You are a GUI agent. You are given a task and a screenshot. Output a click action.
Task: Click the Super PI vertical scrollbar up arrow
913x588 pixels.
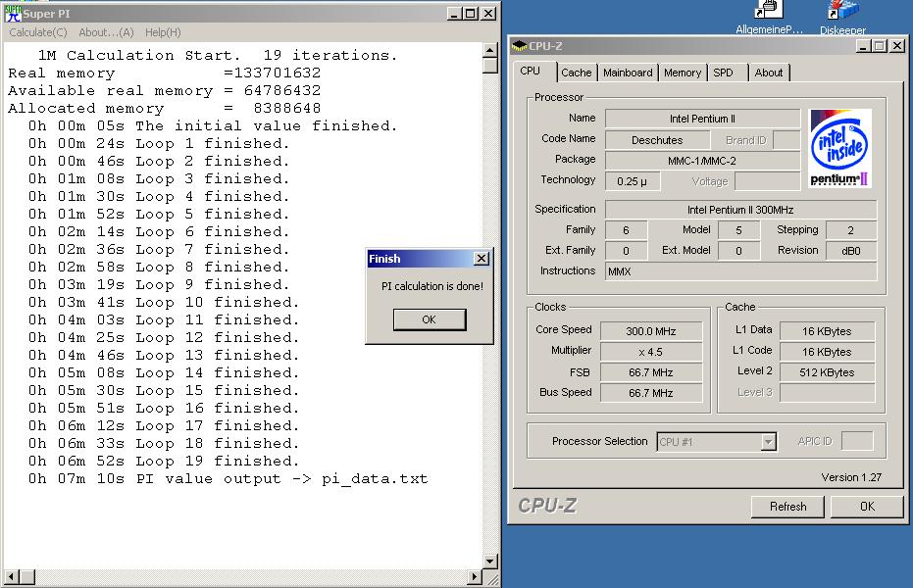click(490, 50)
